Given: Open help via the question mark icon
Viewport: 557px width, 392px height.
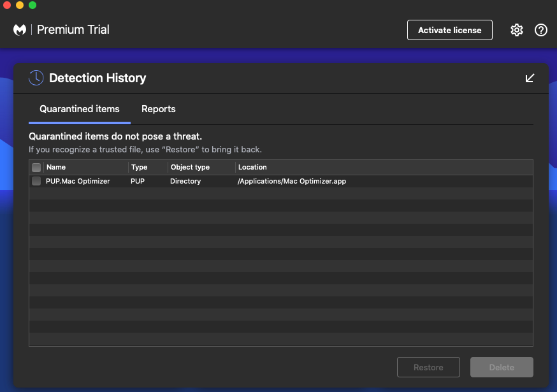Looking at the screenshot, I should point(540,30).
